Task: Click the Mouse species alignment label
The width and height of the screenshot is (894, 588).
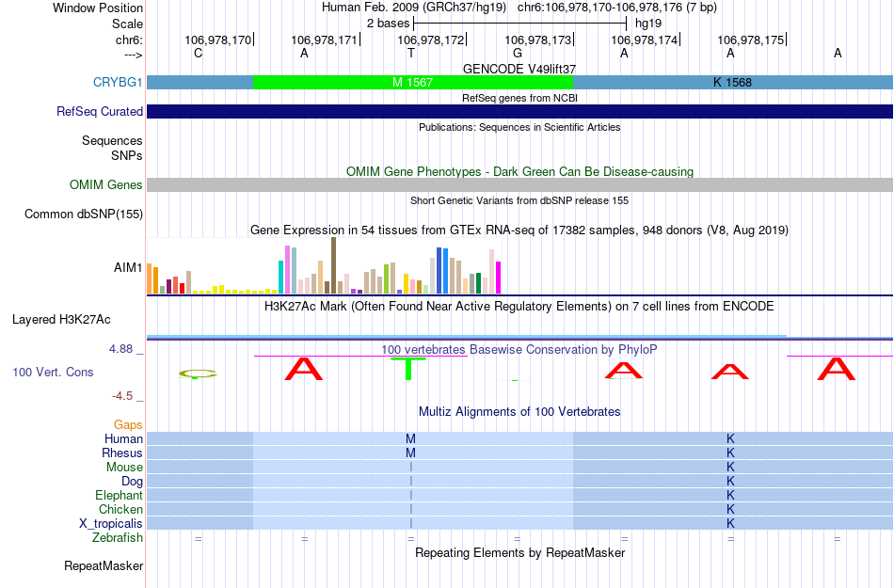Action: (x=124, y=468)
